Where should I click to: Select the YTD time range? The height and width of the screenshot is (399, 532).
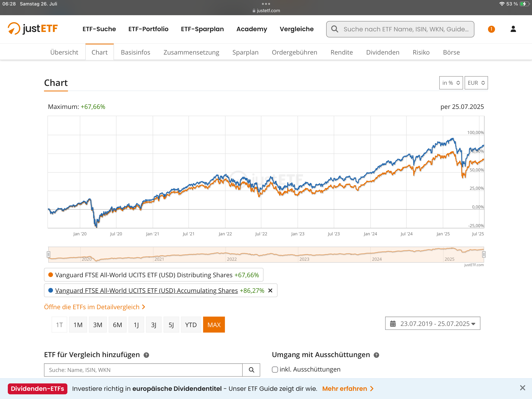(x=191, y=325)
